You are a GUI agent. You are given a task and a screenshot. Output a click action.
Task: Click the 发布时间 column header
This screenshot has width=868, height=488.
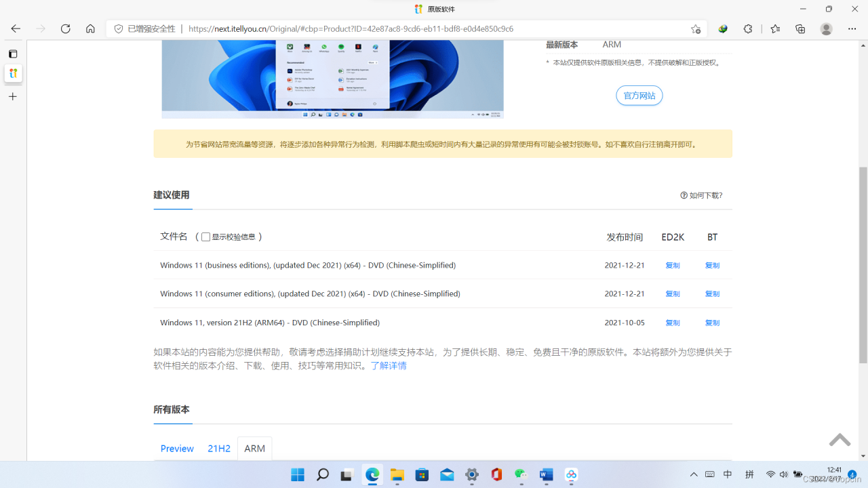(625, 237)
